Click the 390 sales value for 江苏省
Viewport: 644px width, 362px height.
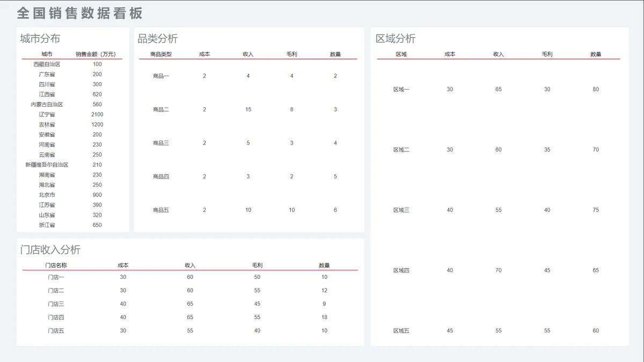(x=97, y=205)
